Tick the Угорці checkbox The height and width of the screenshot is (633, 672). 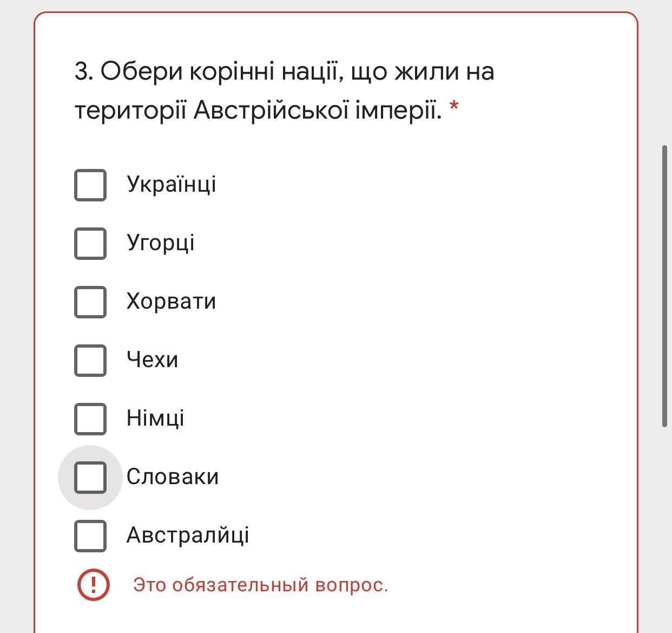pos(90,244)
